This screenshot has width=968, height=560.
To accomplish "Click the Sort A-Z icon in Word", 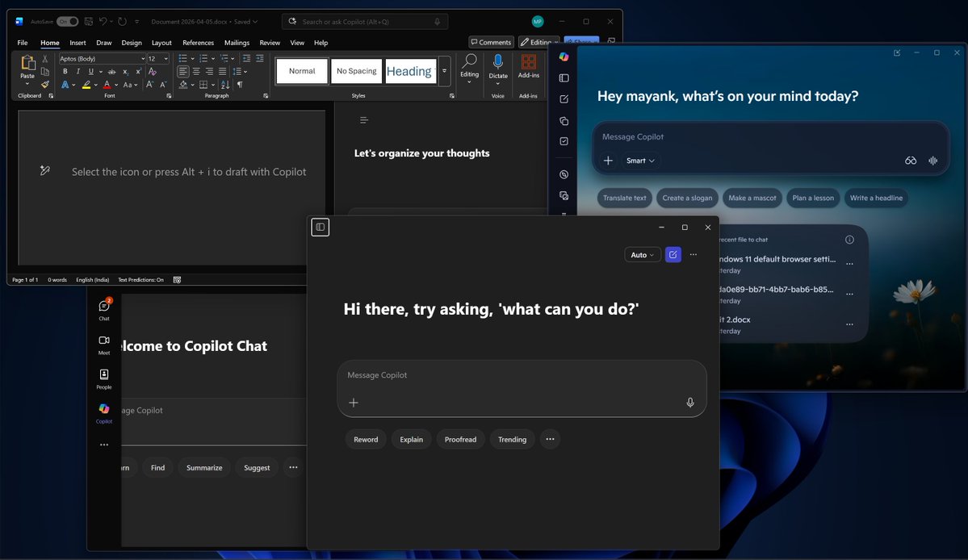I will pyautogui.click(x=224, y=85).
